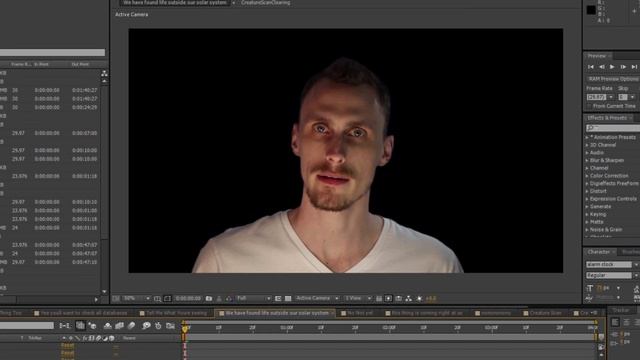Open the Frame Rate 29.97 dropdown
The width and height of the screenshot is (640, 360).
coord(611,97)
